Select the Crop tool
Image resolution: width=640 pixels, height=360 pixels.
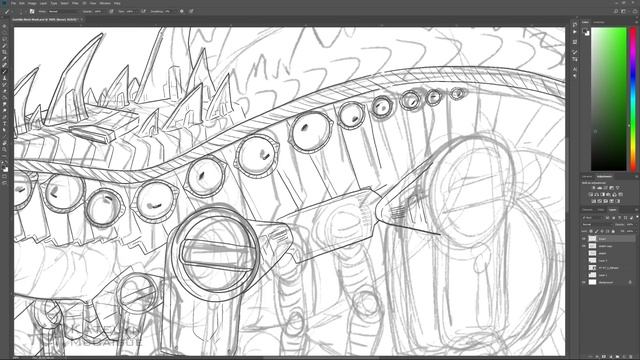pyautogui.click(x=4, y=52)
